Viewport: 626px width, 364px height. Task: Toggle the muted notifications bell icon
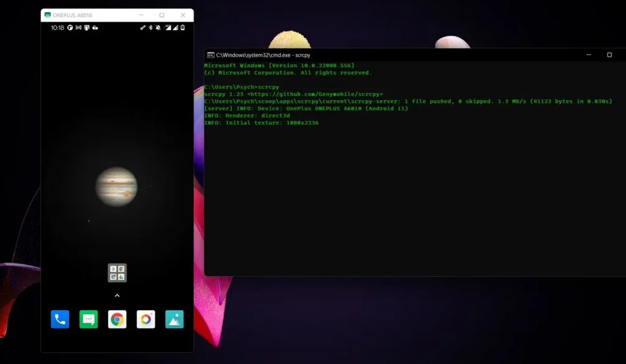click(158, 27)
